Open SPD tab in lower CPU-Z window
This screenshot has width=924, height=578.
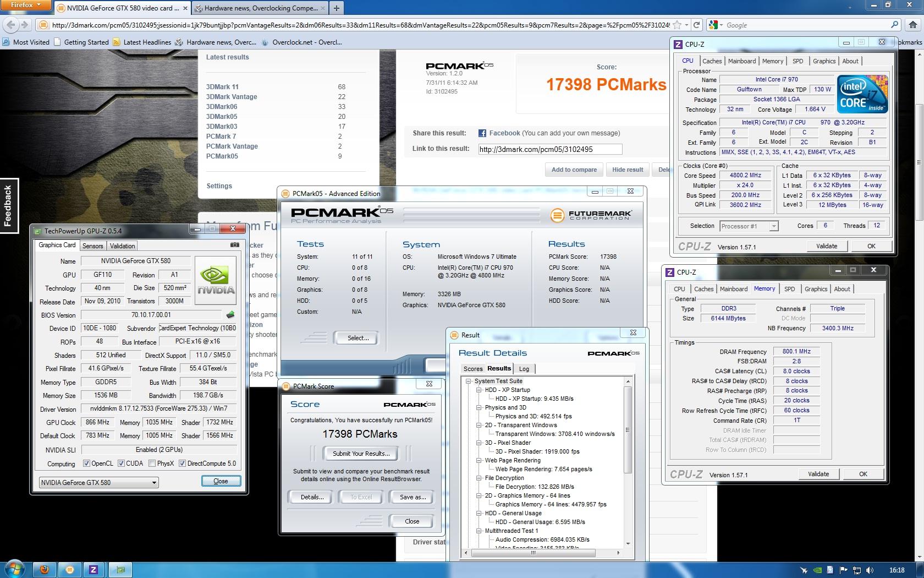(x=789, y=289)
